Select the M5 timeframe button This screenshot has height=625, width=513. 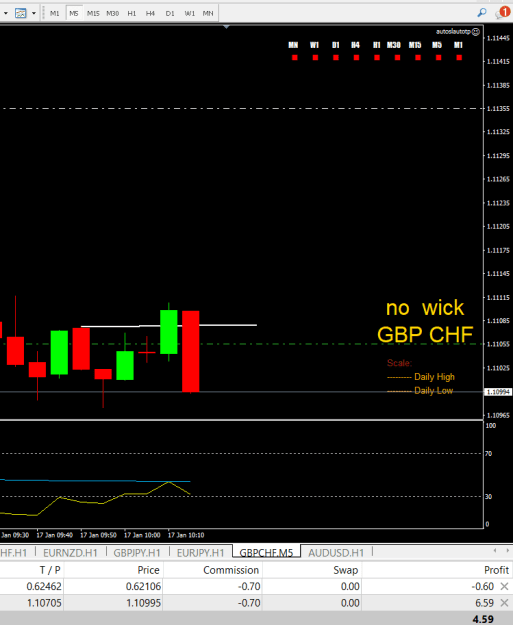[x=74, y=13]
